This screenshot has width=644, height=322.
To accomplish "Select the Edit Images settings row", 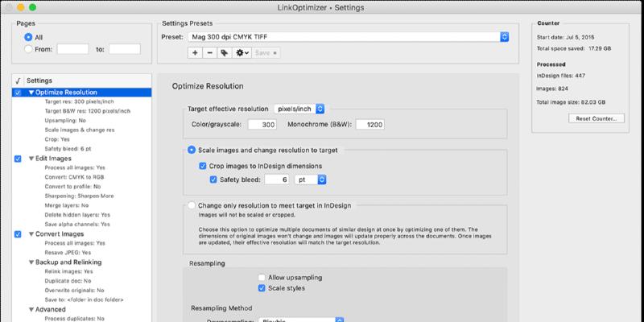I will [82, 159].
